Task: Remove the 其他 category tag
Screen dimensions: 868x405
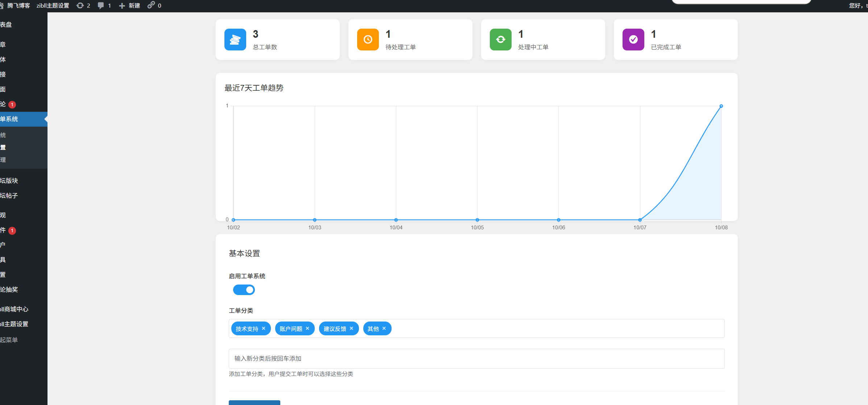Action: click(x=384, y=328)
